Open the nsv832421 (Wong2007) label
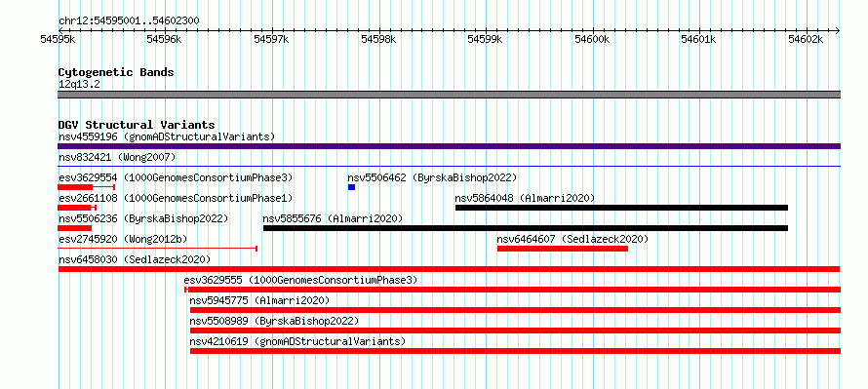Screen dimensions: 868x389 [x=117, y=158]
